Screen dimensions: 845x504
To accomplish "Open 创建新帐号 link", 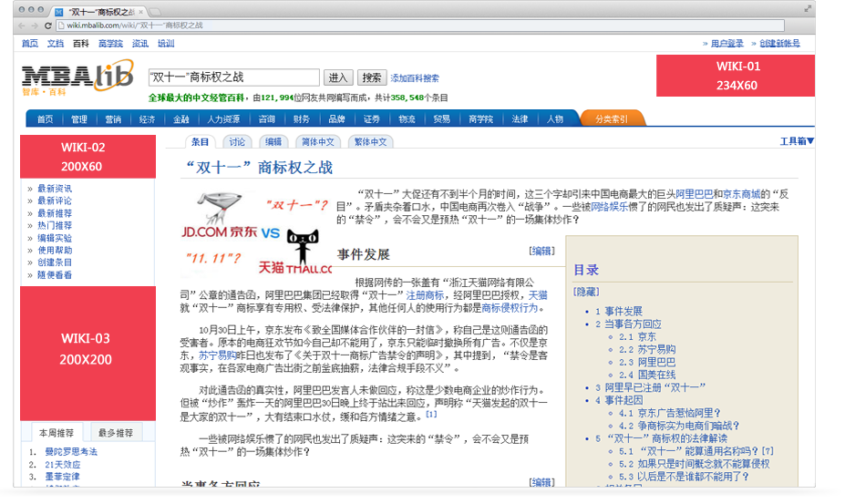I will point(779,44).
